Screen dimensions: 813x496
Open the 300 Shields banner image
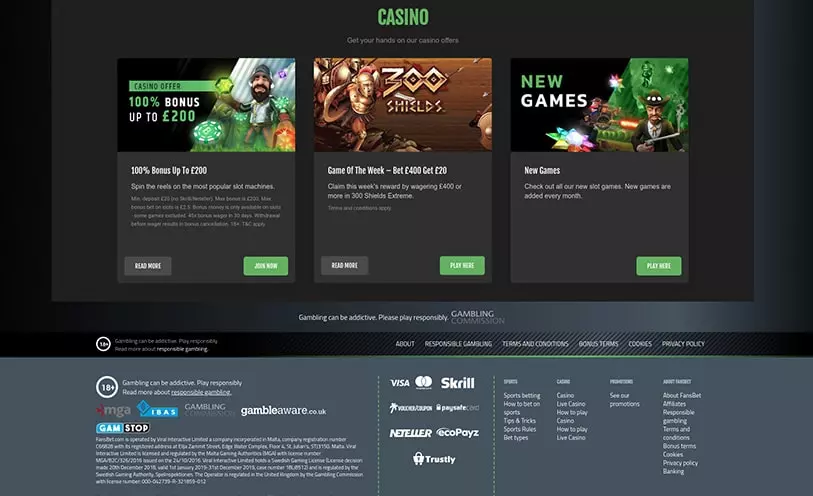pos(403,105)
